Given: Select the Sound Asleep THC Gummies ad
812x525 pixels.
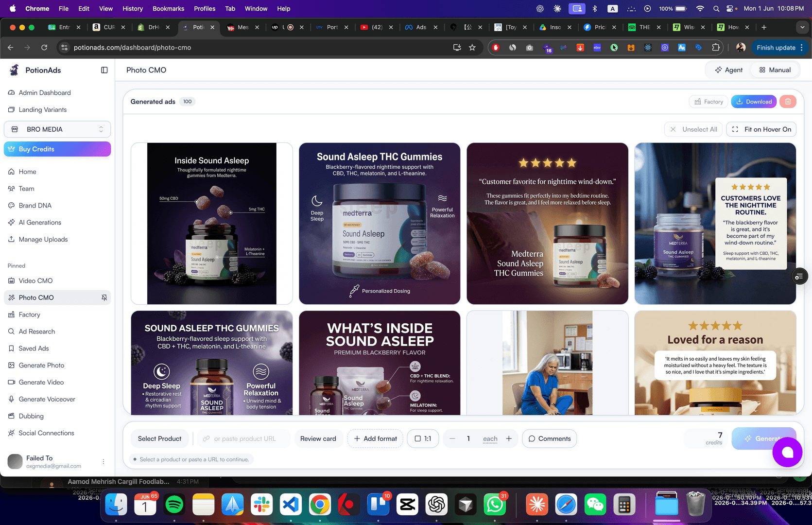Looking at the screenshot, I should (380, 224).
